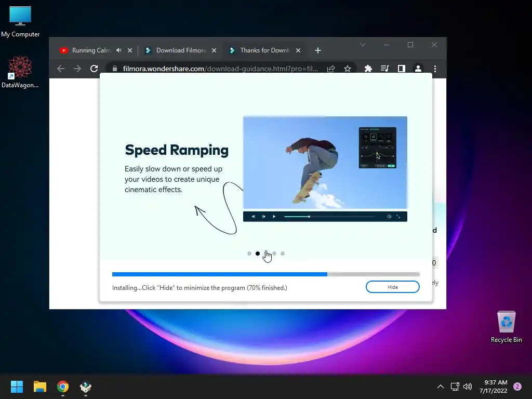
Task: Mute the Running Calm tab audio icon
Action: (118, 50)
